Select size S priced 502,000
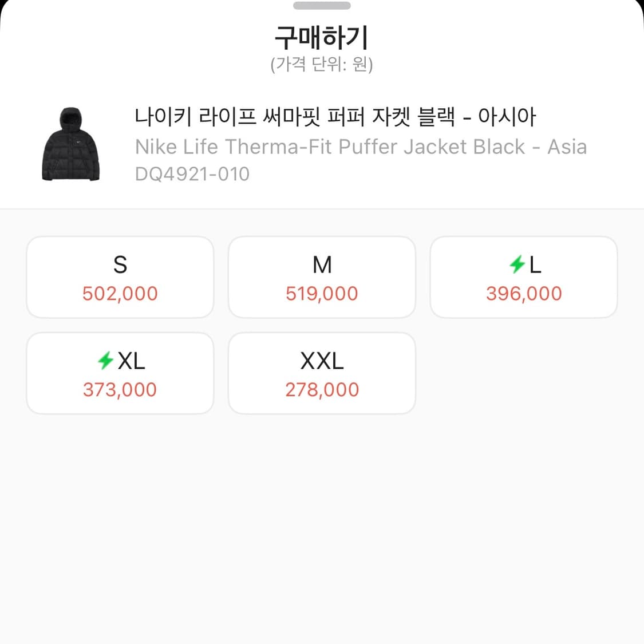 coord(120,277)
